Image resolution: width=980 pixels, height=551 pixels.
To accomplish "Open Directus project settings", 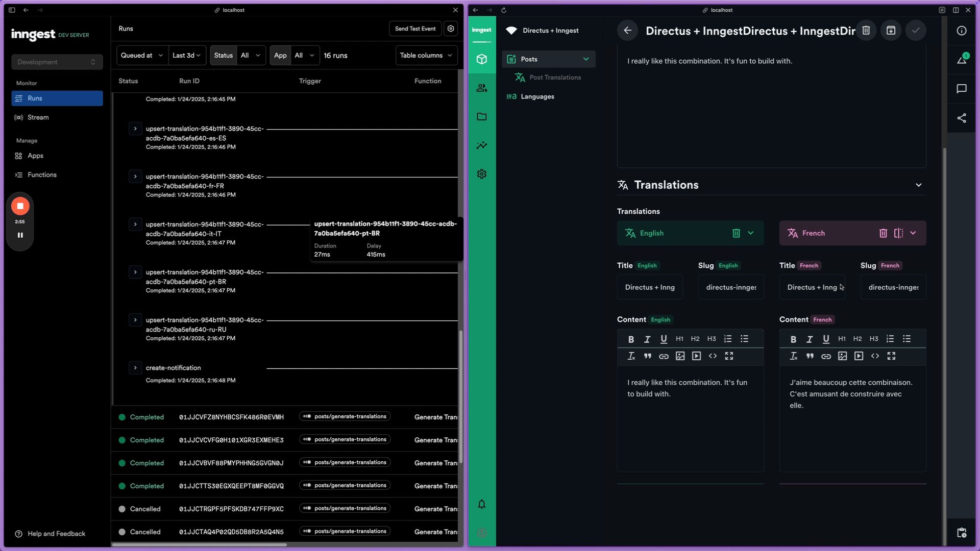I will tap(481, 173).
